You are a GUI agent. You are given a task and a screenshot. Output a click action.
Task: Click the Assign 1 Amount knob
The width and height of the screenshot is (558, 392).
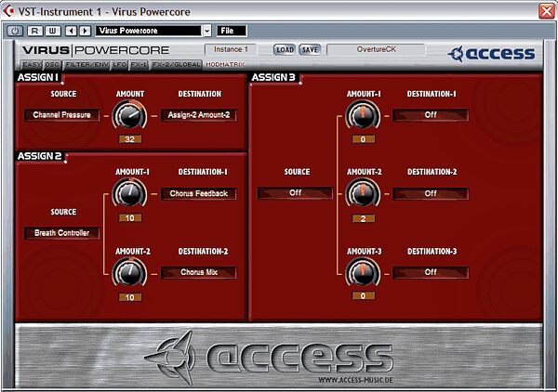(x=129, y=116)
